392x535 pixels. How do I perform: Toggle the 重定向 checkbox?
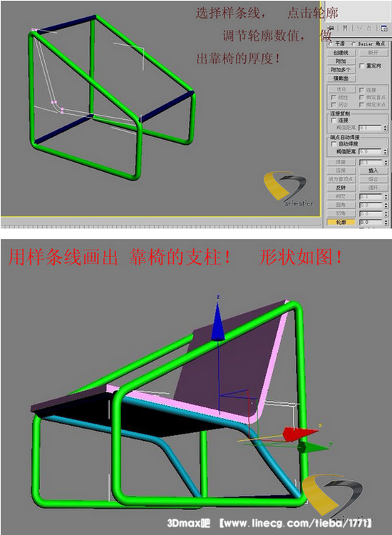[x=361, y=66]
